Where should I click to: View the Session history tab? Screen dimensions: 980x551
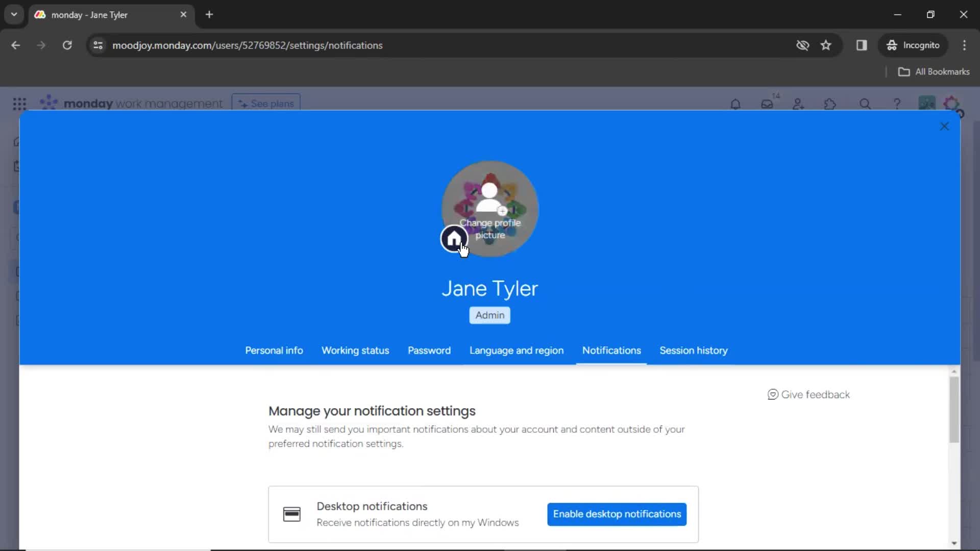[694, 350]
